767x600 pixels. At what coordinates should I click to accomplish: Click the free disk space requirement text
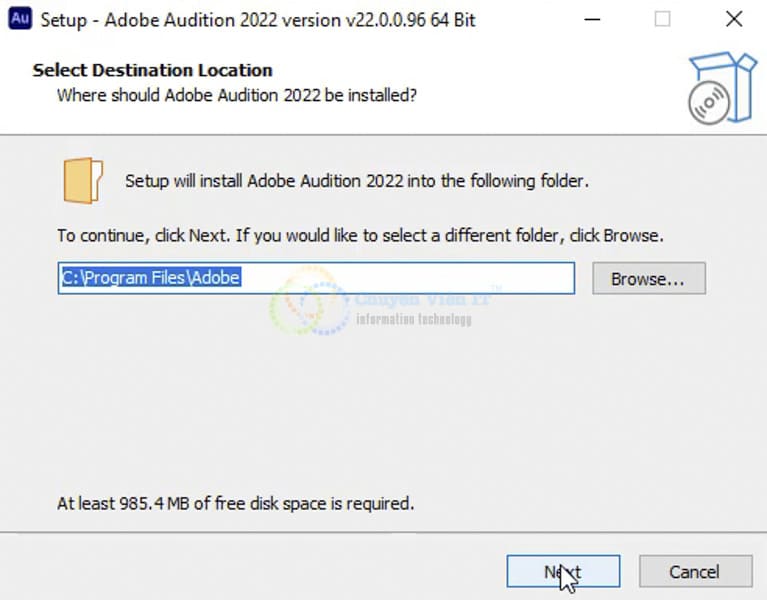coord(235,503)
